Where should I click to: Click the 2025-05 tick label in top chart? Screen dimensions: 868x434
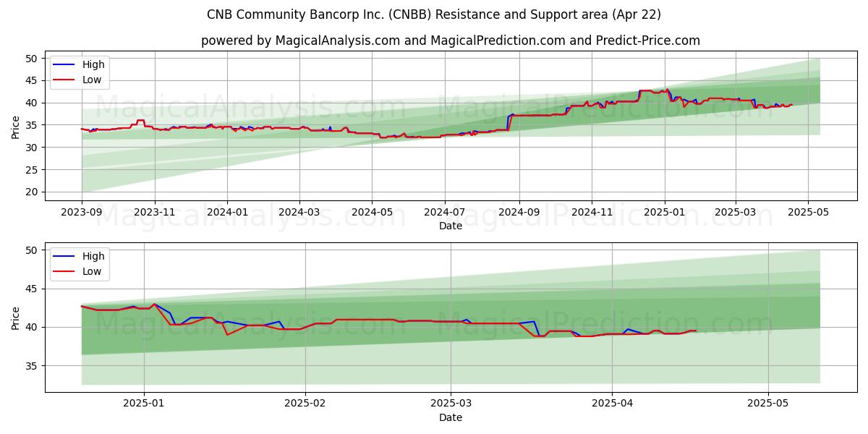(x=807, y=212)
